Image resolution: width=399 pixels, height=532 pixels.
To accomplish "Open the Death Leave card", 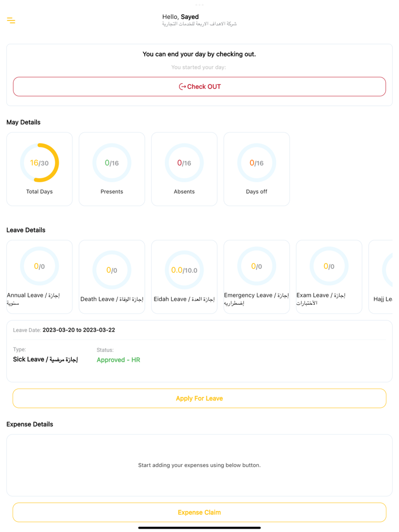I will pos(112,277).
